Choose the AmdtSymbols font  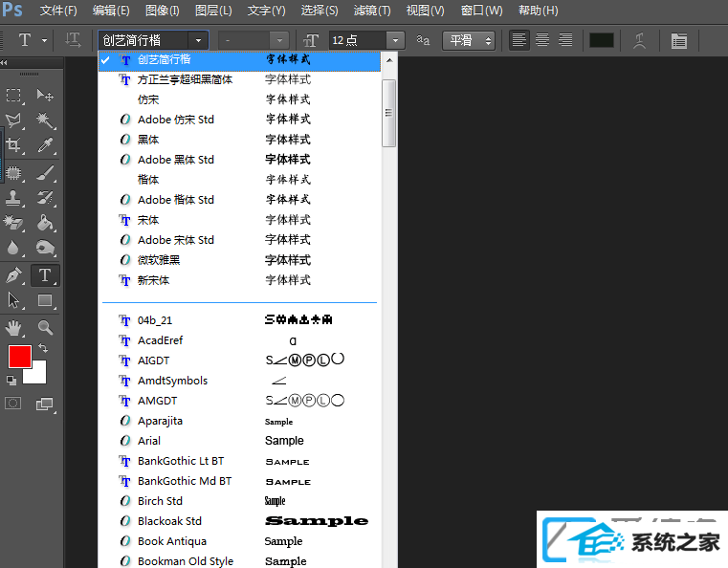pyautogui.click(x=239, y=381)
